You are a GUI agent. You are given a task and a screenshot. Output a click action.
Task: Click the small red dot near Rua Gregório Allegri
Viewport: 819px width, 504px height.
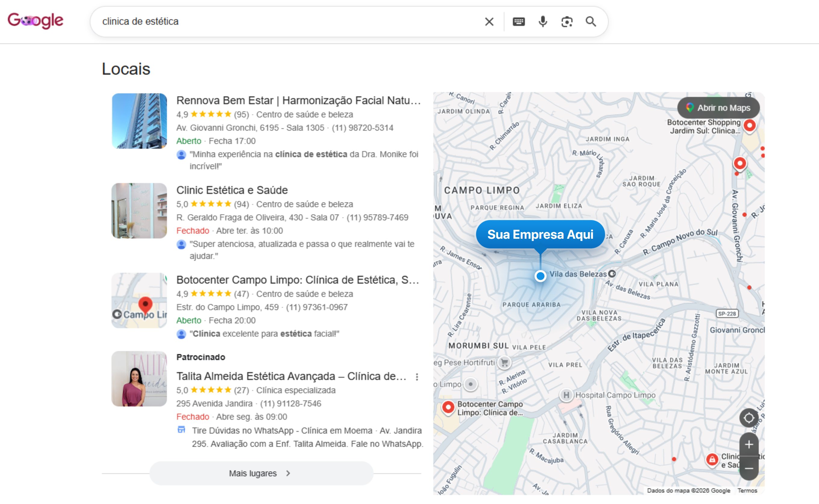(674, 459)
